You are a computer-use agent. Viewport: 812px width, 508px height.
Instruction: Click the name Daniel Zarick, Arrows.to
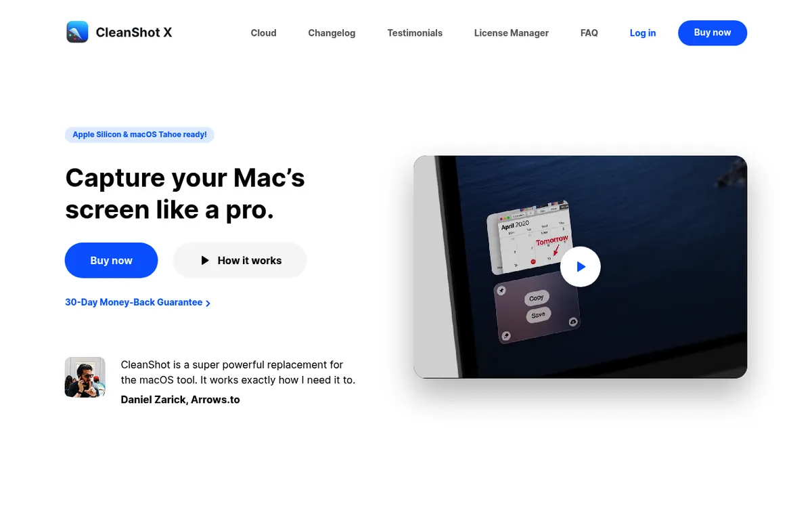[180, 400]
